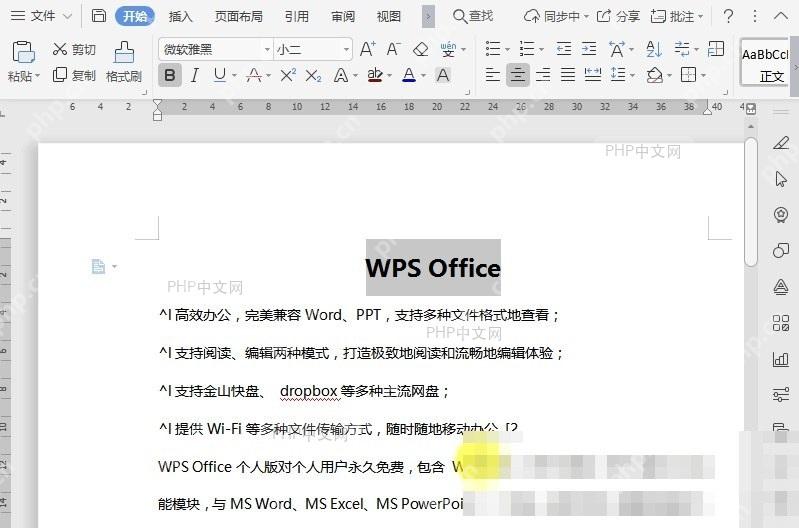Open the 文件 menu
This screenshot has height=528, width=799.
pyautogui.click(x=41, y=16)
